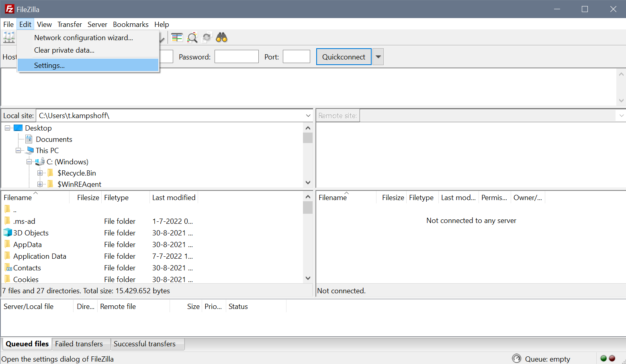
Task: Click the This PC computer icon
Action: [x=29, y=150]
